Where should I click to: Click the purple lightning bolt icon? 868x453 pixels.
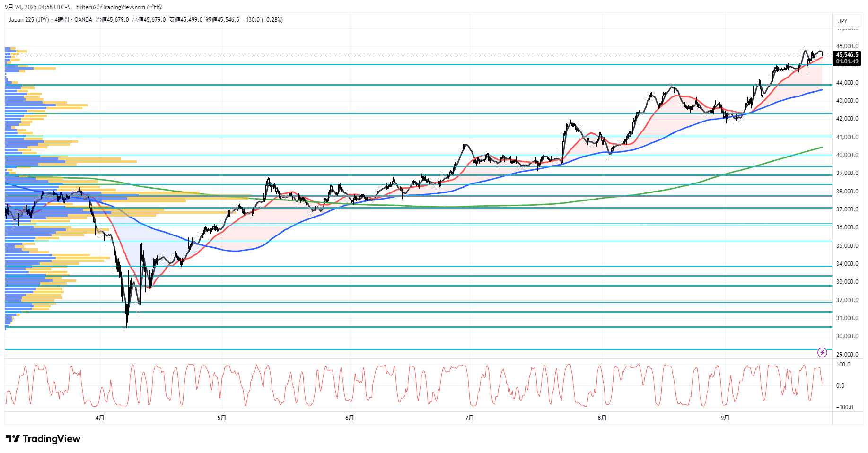[x=822, y=352]
